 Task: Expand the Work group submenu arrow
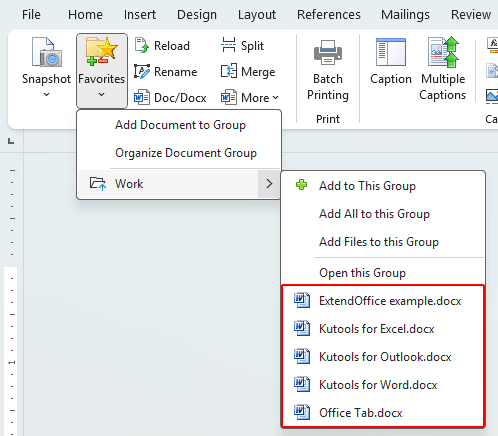click(x=269, y=184)
